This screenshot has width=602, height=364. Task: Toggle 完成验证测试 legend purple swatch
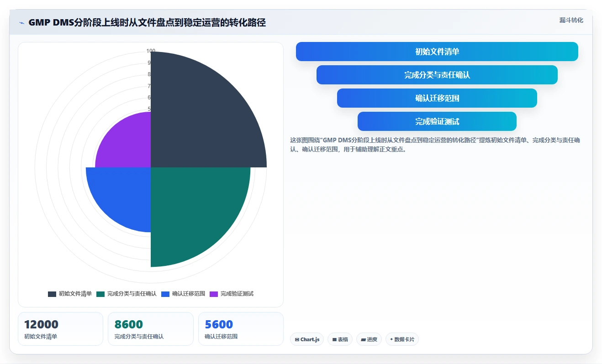point(214,294)
